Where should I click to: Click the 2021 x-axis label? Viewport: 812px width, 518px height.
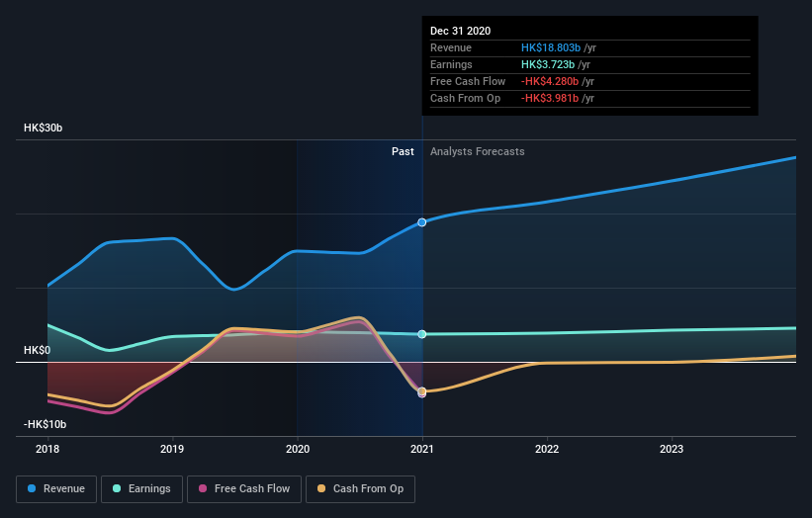tap(422, 449)
